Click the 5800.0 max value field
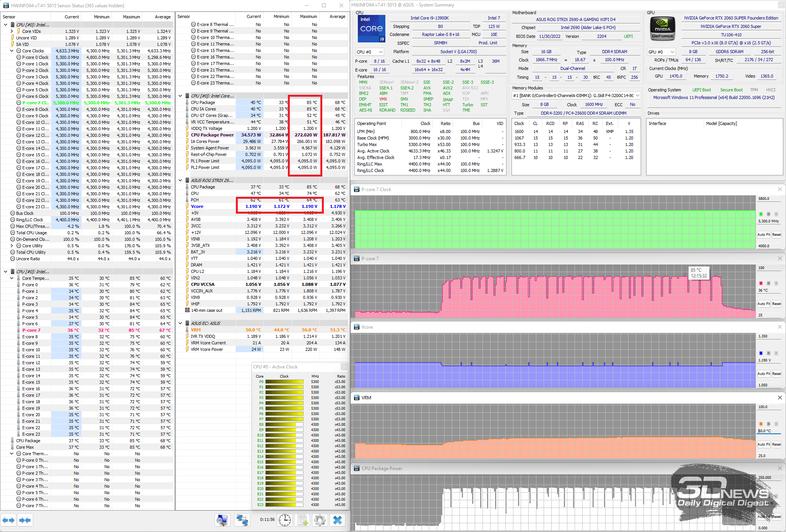Screen dimensions: 786x532 [768, 199]
